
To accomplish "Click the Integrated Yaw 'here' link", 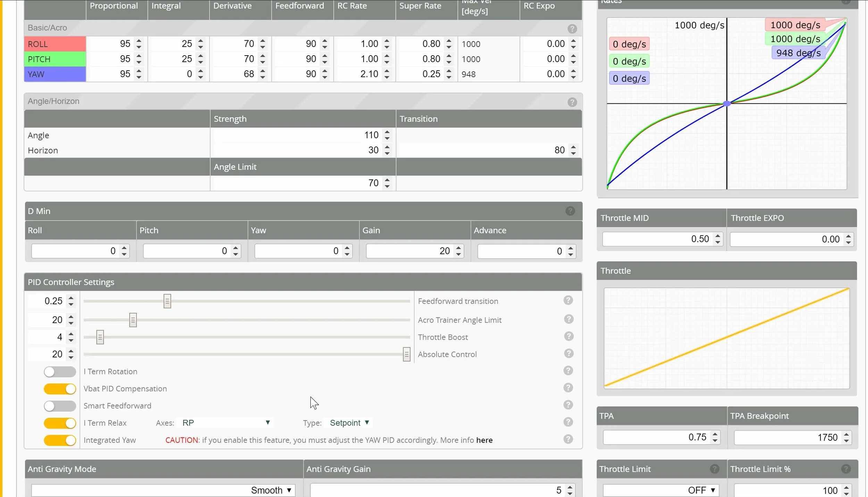I will 484,440.
